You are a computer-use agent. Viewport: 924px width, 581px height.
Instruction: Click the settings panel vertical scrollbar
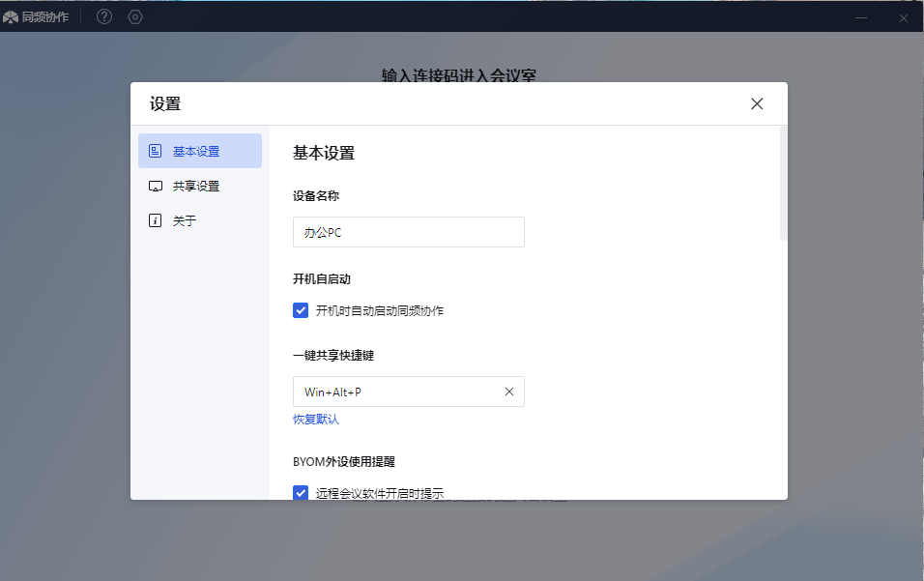(x=783, y=184)
